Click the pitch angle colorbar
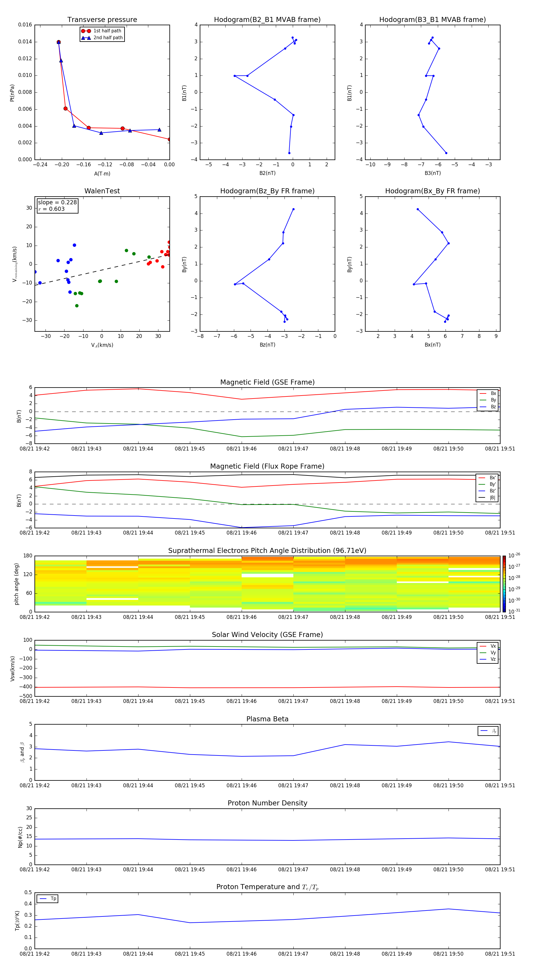The height and width of the screenshot is (980, 535). coord(504,584)
